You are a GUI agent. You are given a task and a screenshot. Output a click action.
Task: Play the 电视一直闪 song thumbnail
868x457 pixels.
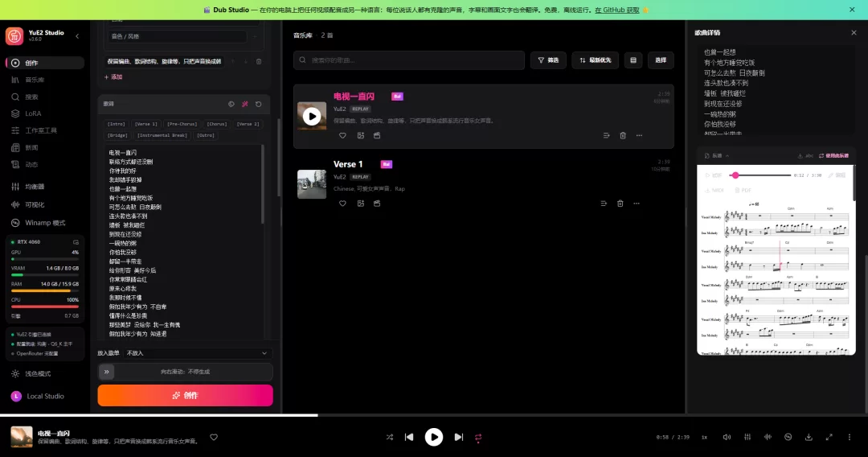312,117
